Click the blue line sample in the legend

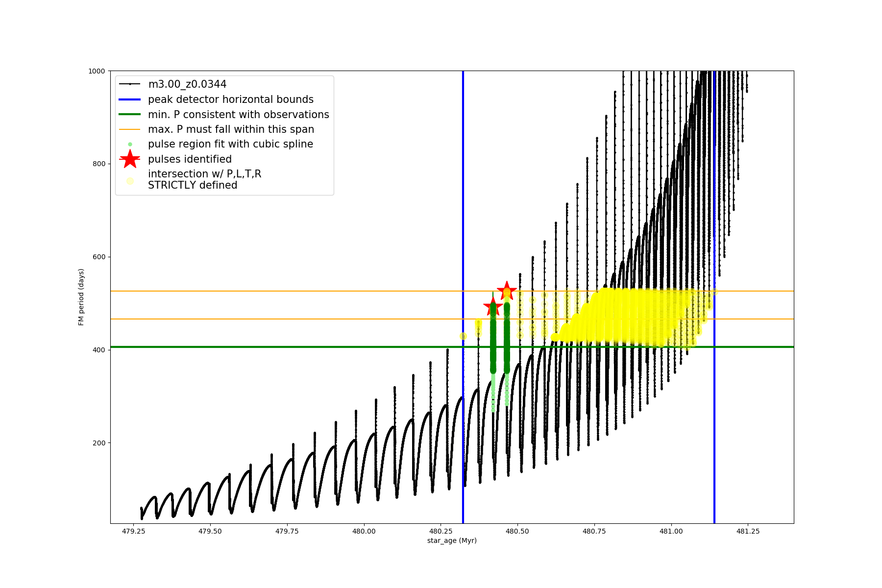coord(130,99)
